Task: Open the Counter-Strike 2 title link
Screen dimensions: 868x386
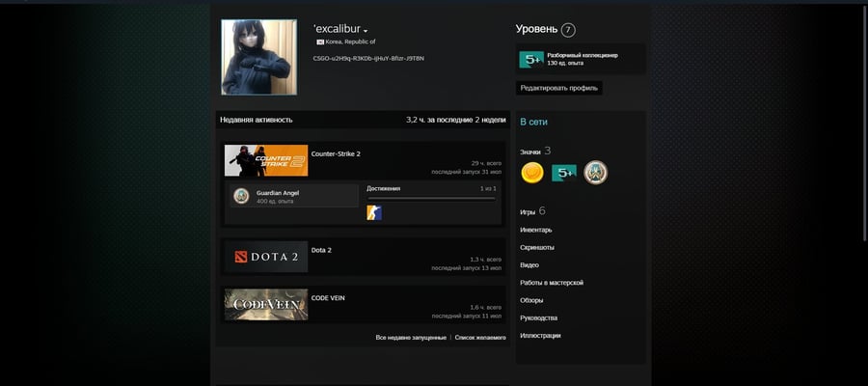Action: (336, 154)
